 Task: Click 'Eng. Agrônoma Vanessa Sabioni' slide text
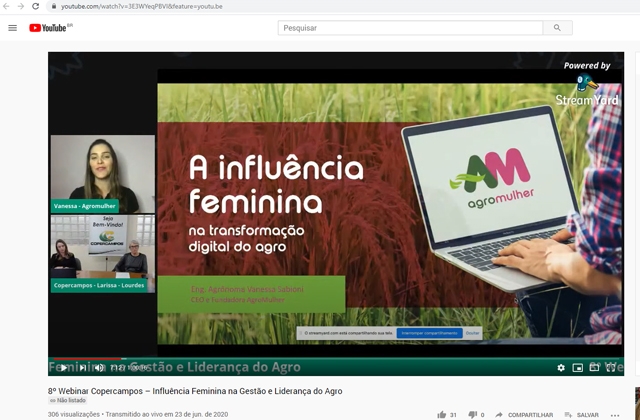(x=247, y=289)
